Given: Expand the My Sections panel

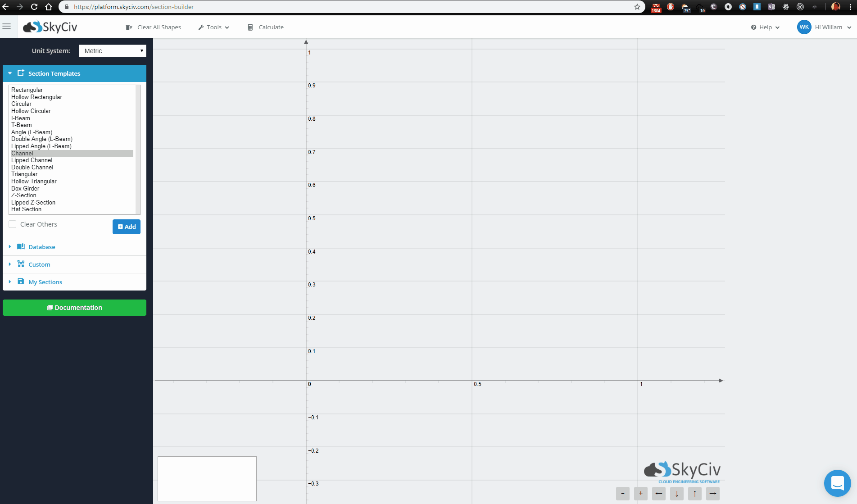Looking at the screenshot, I should point(45,282).
